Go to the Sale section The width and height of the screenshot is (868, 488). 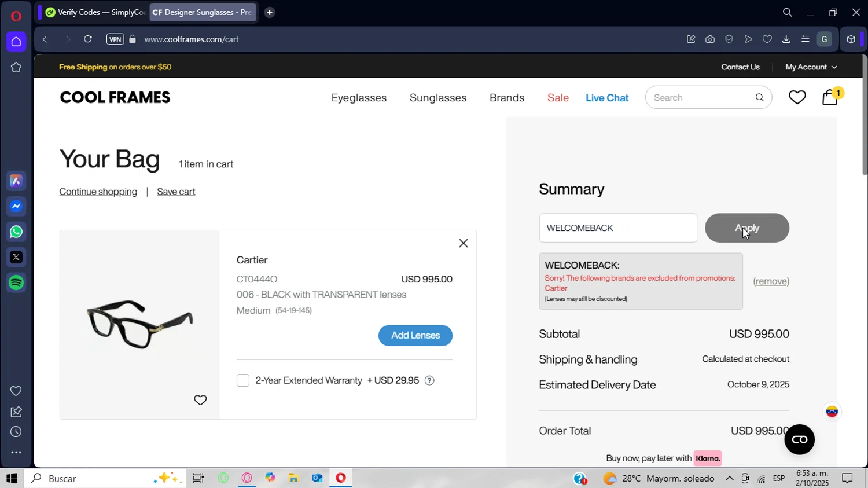click(x=558, y=98)
